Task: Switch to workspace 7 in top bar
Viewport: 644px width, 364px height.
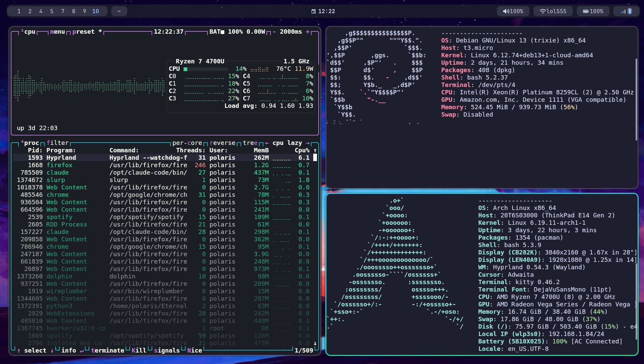Action: [x=63, y=11]
